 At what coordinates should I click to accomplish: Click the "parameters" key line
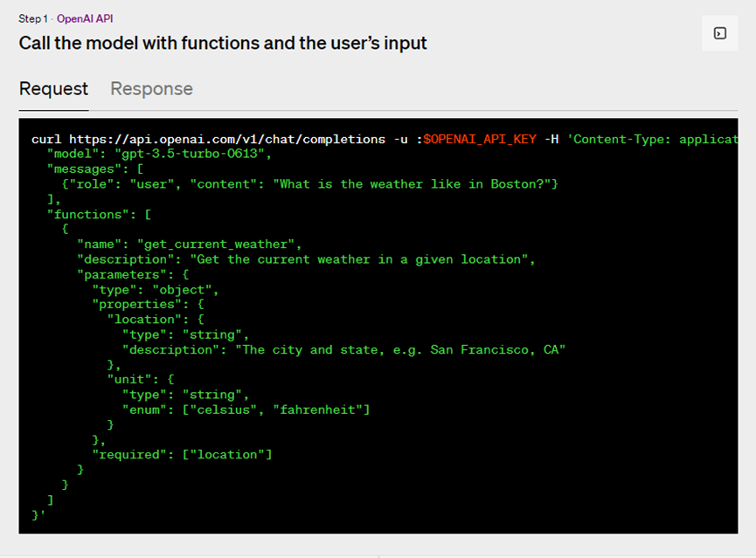click(x=133, y=275)
